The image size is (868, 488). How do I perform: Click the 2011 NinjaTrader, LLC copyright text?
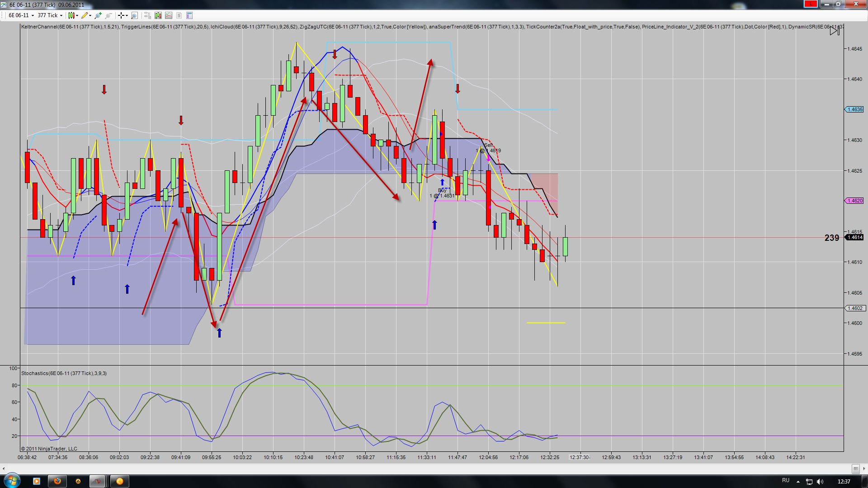[49, 449]
